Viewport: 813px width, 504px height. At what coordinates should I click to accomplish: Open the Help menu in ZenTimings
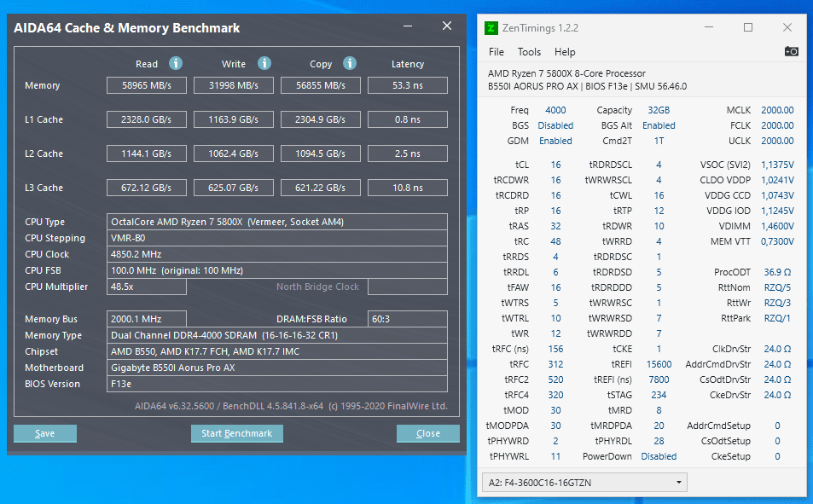point(565,52)
